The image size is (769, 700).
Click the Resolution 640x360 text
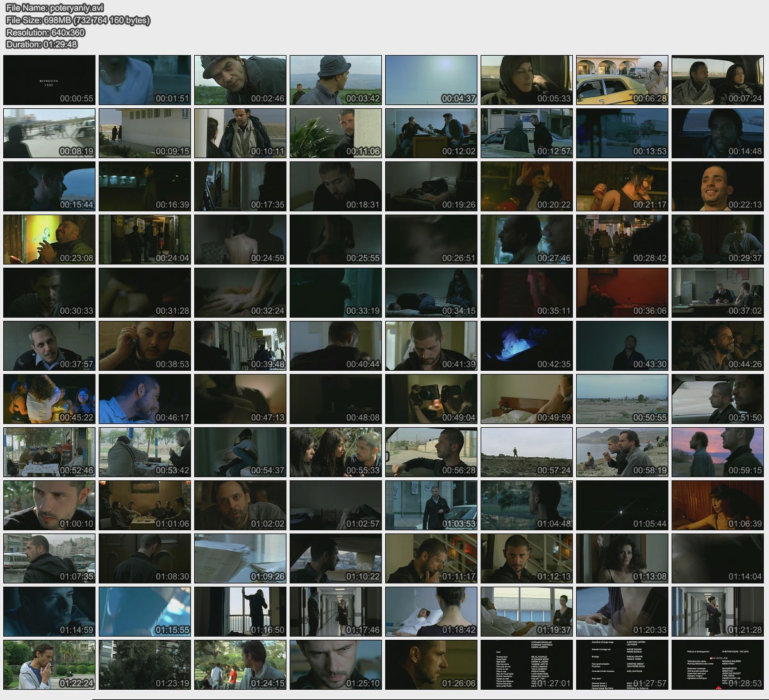tap(45, 32)
